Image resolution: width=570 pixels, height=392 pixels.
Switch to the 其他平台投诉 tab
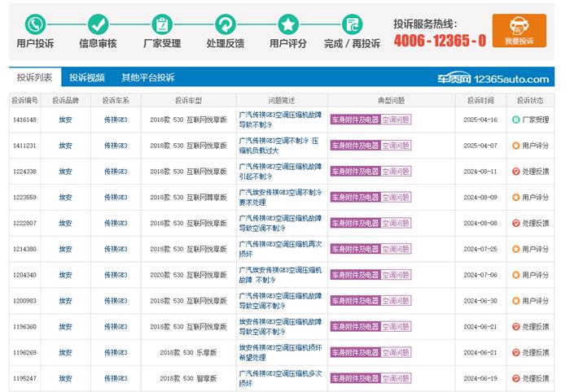point(148,77)
